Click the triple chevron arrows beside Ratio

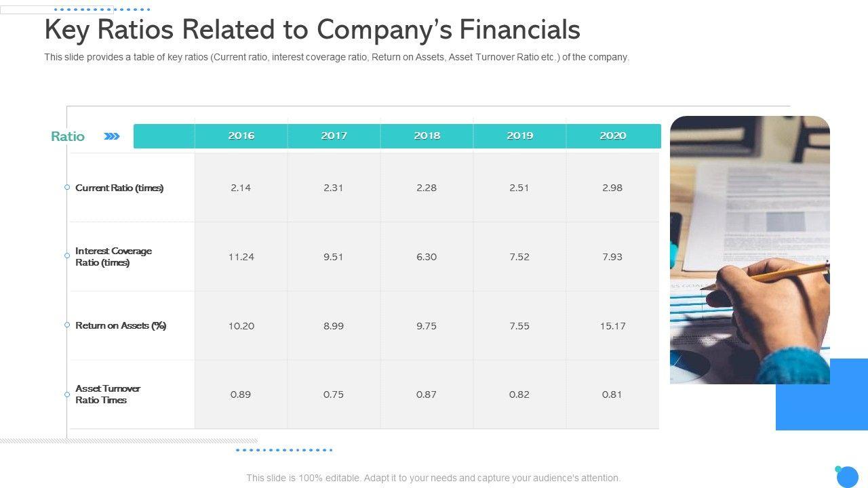point(112,136)
